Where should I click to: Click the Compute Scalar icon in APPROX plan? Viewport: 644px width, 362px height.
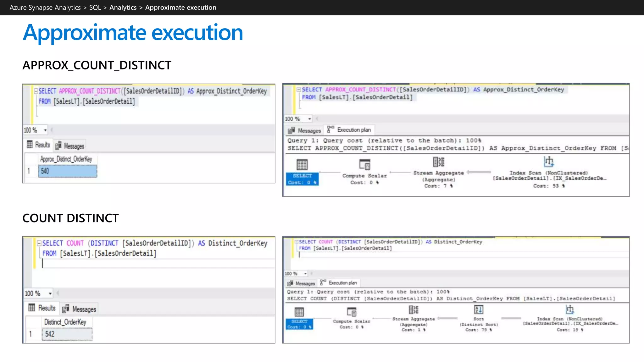coord(365,164)
